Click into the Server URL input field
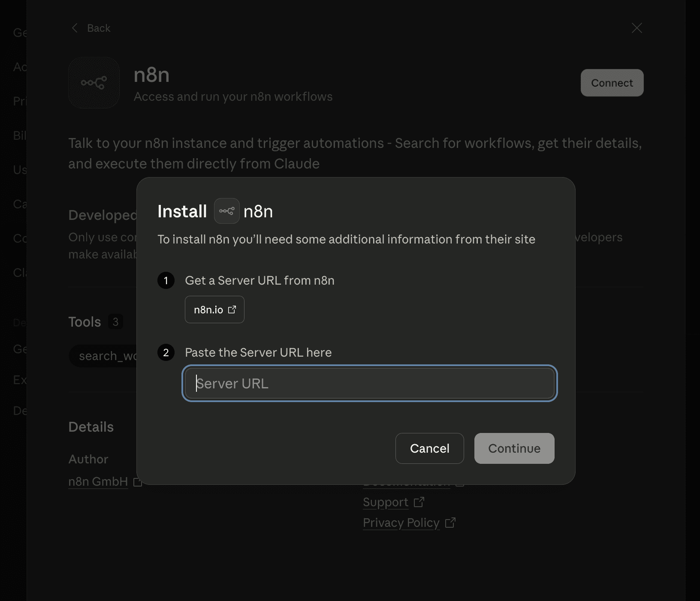 point(370,383)
